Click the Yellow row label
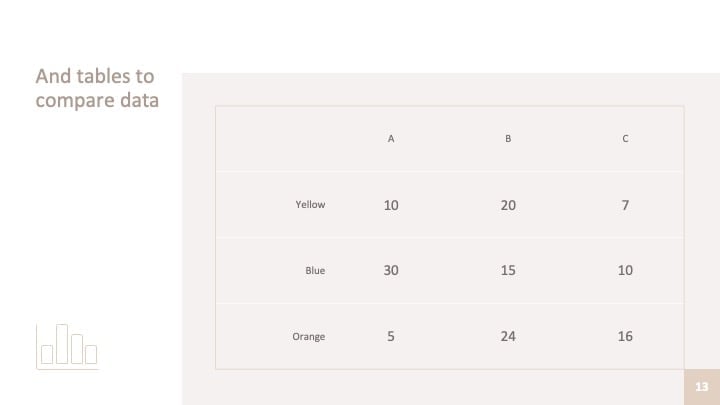The height and width of the screenshot is (405, 720). pyautogui.click(x=310, y=204)
